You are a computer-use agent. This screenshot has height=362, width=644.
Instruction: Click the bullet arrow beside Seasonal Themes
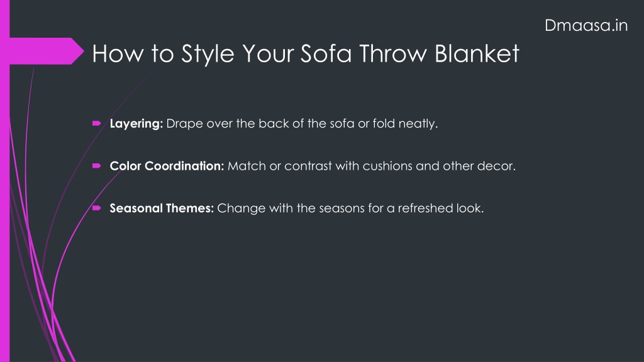(96, 208)
